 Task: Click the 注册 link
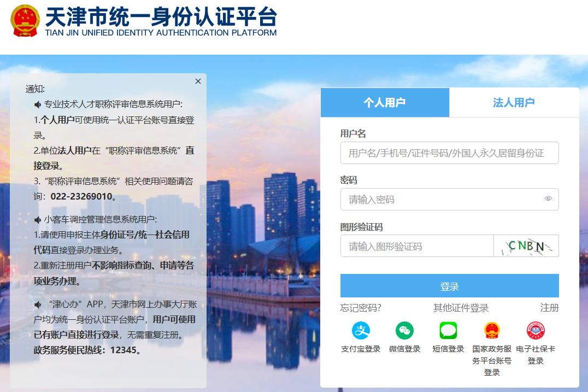point(549,308)
